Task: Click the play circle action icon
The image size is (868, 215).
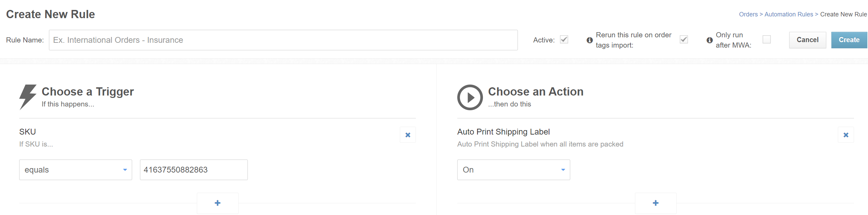Action: (x=470, y=97)
